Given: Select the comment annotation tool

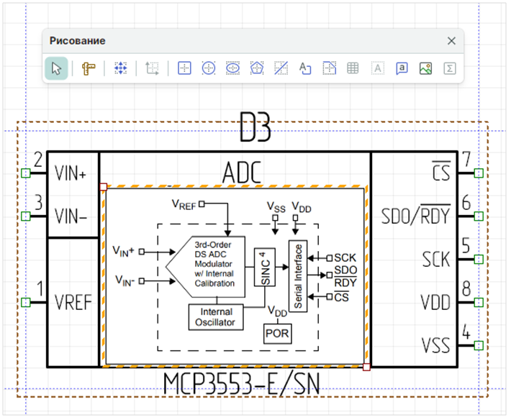Looking at the screenshot, I should pos(402,69).
